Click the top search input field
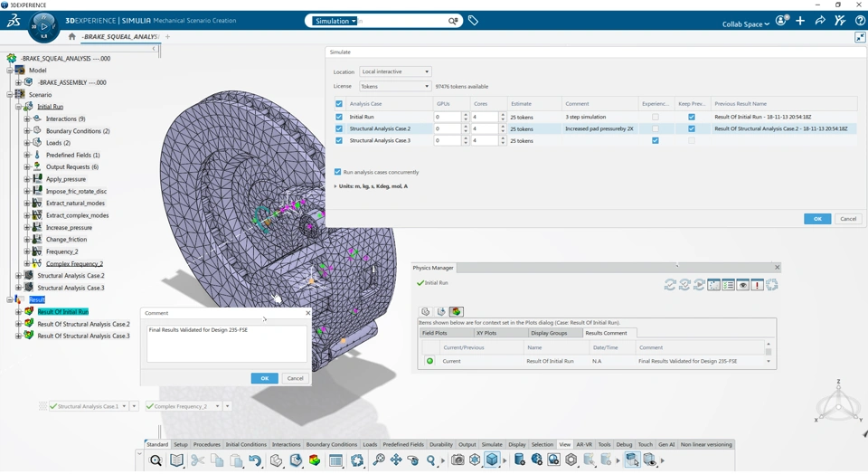The image size is (868, 474). click(401, 21)
